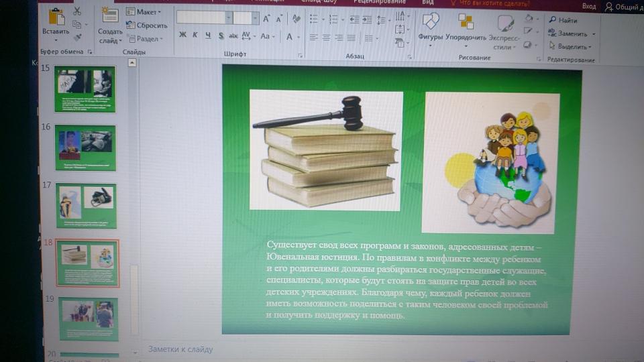
Task: Open the Review (Рецензирование) ribbon tab
Action: (x=380, y=2)
